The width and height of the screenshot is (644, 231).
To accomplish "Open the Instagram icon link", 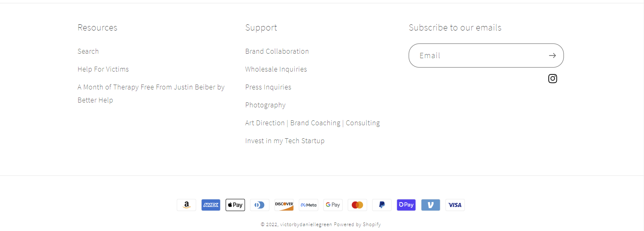I will (552, 78).
